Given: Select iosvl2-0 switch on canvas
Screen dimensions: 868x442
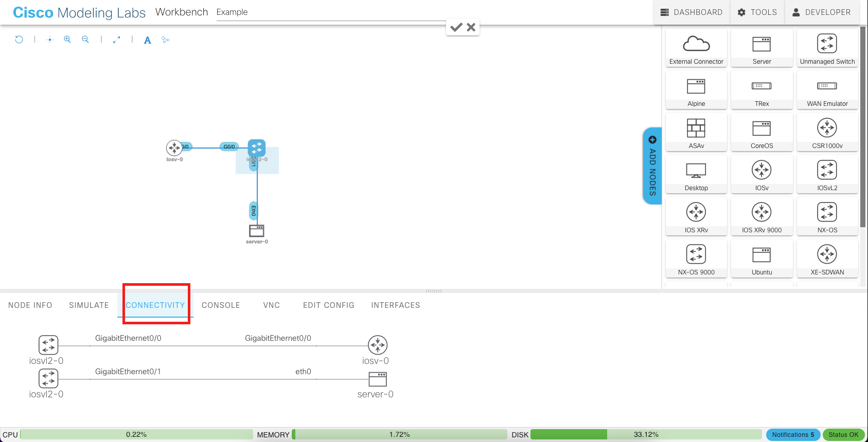Looking at the screenshot, I should point(257,148).
